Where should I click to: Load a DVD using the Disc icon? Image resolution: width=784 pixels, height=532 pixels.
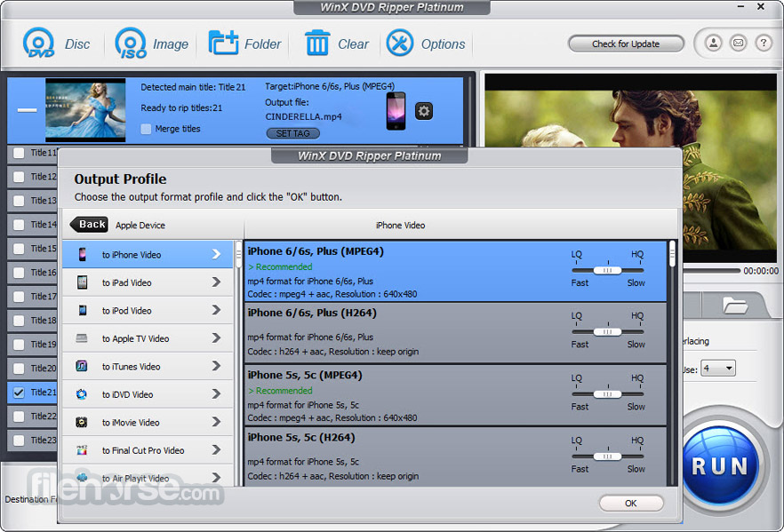[38, 44]
